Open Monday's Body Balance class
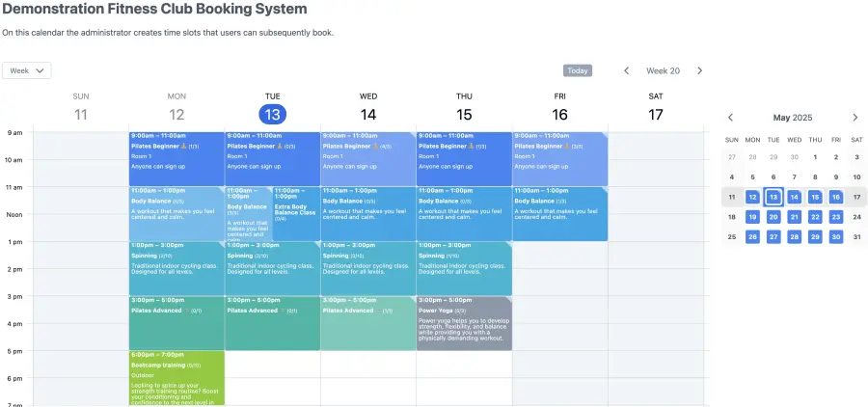The image size is (868, 407). point(176,214)
